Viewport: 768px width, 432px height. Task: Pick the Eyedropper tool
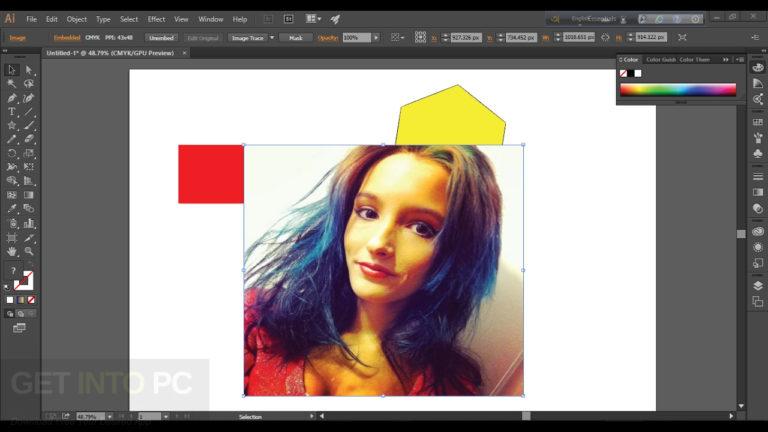tap(12, 209)
